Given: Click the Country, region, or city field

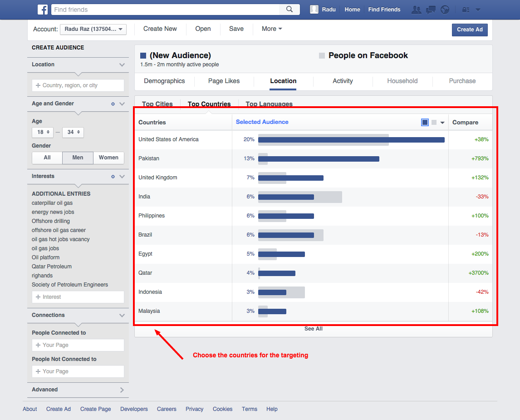Looking at the screenshot, I should tap(78, 85).
